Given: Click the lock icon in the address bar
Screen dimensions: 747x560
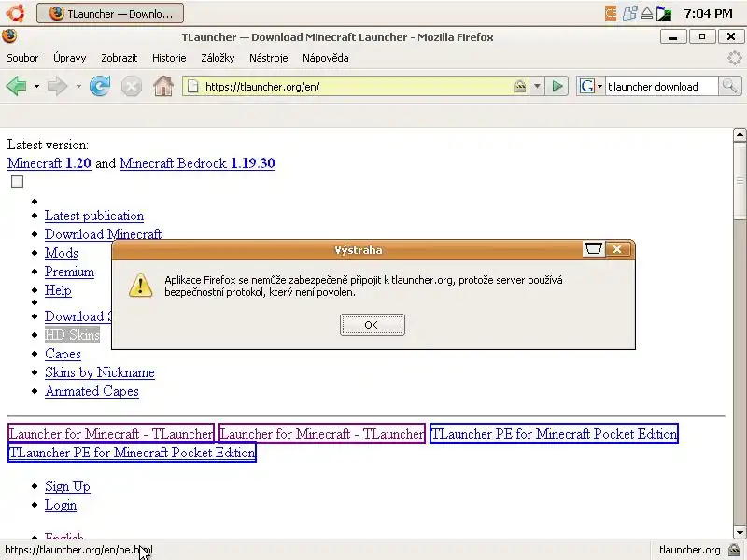Looking at the screenshot, I should pos(520,86).
